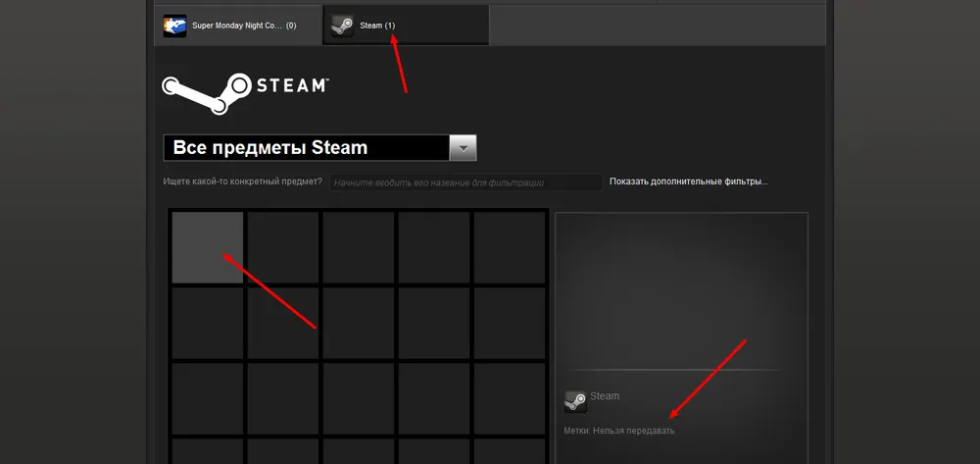Screen dimensions: 980x464
Task: Click the Steam icon in the item details panel
Action: (575, 401)
